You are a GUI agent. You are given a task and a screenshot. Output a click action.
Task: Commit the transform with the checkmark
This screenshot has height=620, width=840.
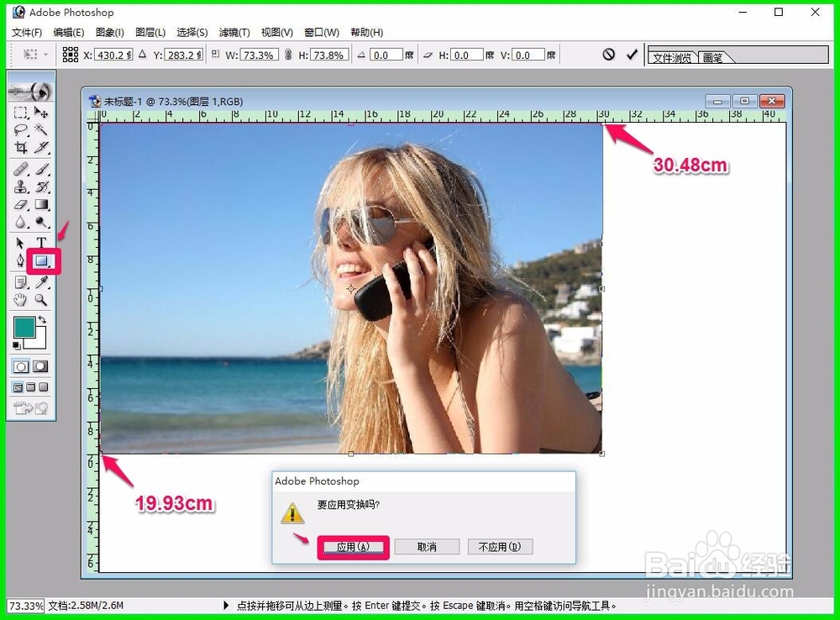(632, 55)
